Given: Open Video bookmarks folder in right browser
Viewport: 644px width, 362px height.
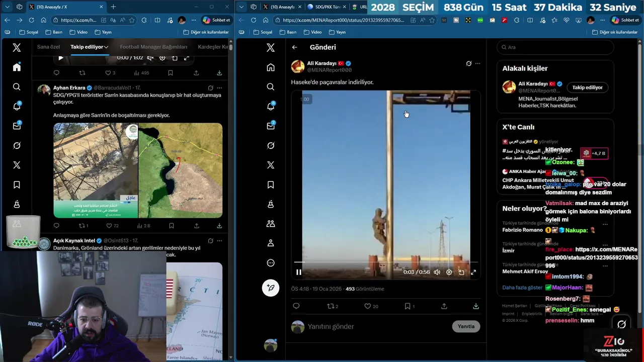Looking at the screenshot, I should pyautogui.click(x=311, y=32).
